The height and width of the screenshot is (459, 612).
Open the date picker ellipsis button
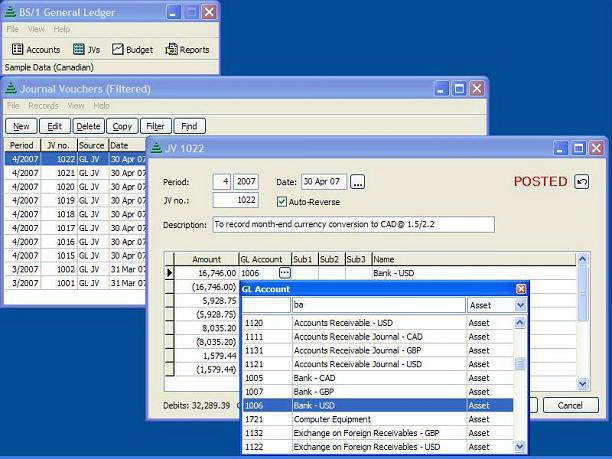358,182
